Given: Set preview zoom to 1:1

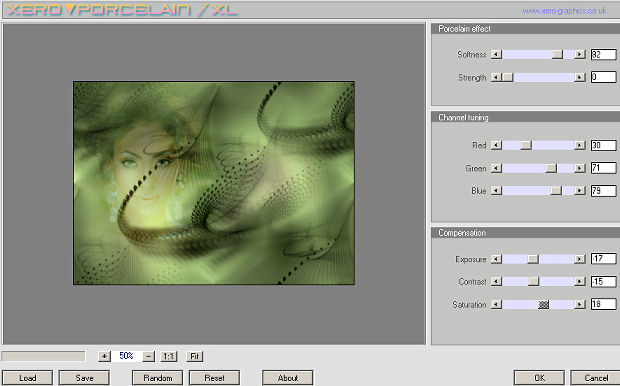Looking at the screenshot, I should (x=168, y=356).
